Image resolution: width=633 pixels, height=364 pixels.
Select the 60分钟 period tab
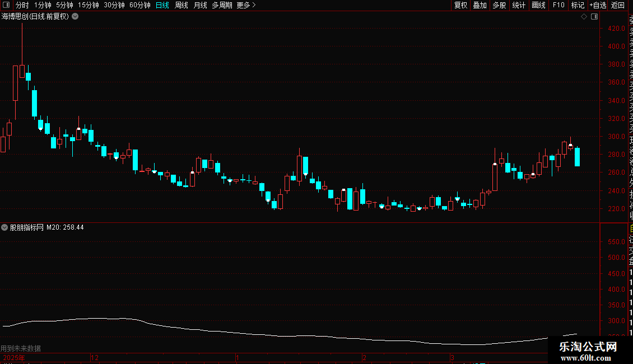(x=140, y=5)
